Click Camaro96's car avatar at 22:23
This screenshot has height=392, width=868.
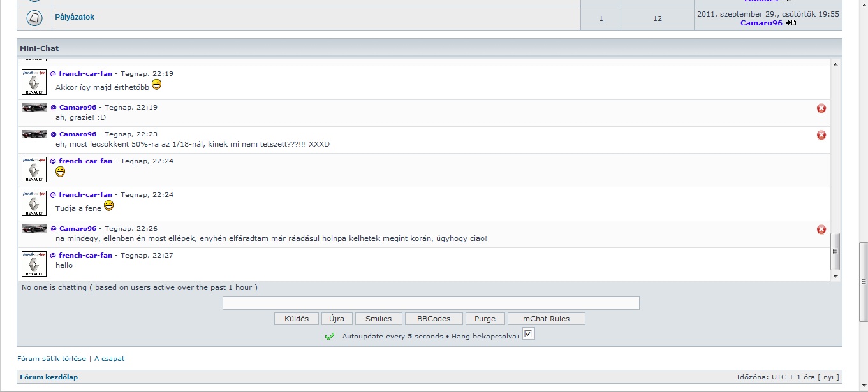[x=34, y=134]
